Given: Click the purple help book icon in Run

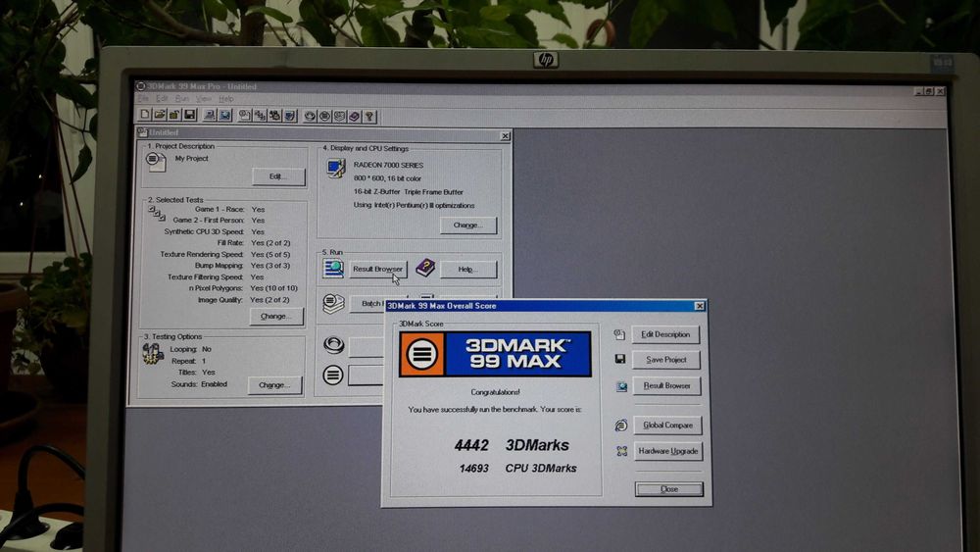Looking at the screenshot, I should pyautogui.click(x=425, y=268).
